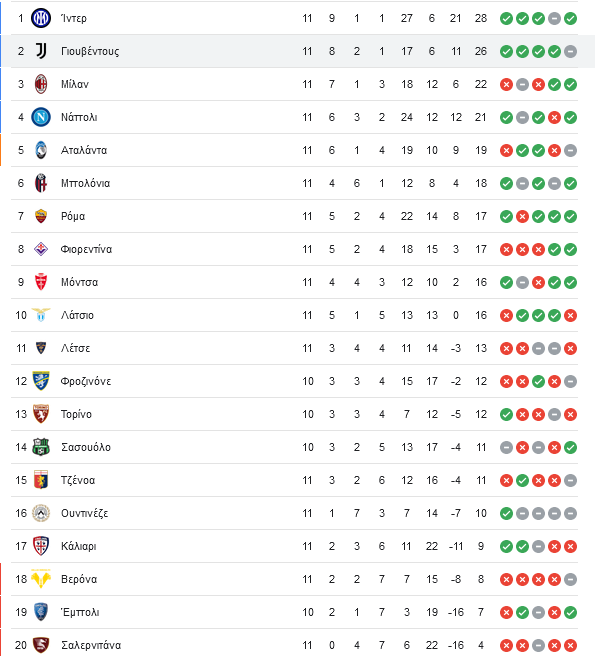Open the Αταλάντα team page
This screenshot has width=595, height=656.
pyautogui.click(x=84, y=150)
